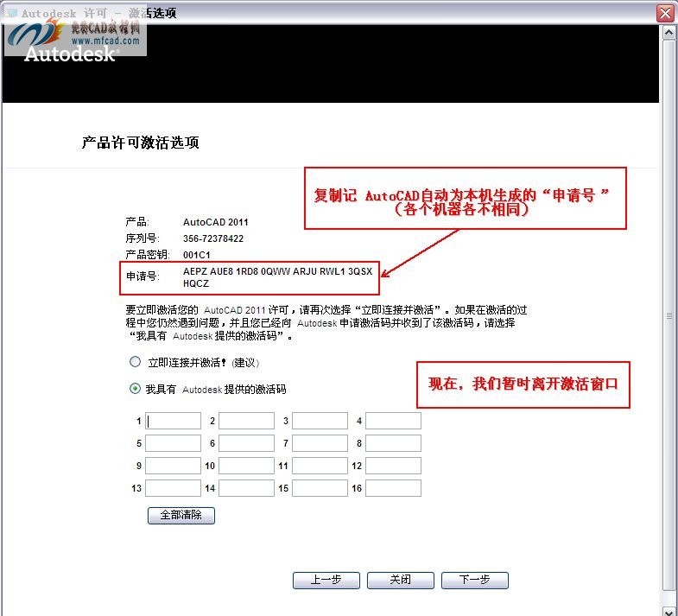
Task: Click the scrollbar up arrow
Action: 668,33
